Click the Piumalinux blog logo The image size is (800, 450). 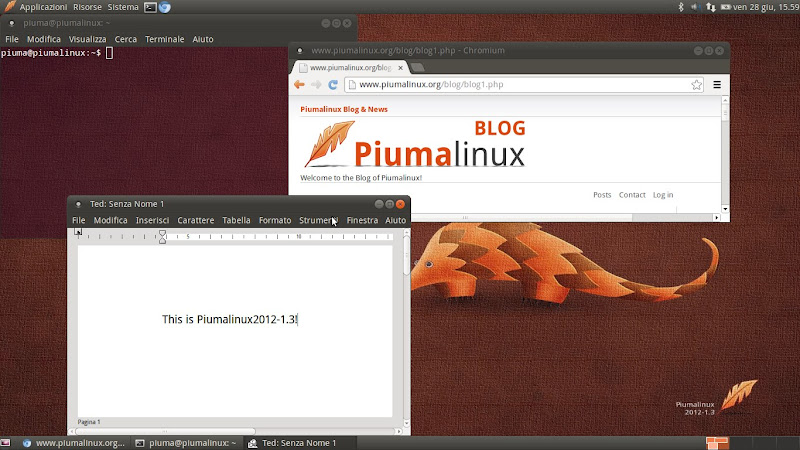[x=414, y=144]
